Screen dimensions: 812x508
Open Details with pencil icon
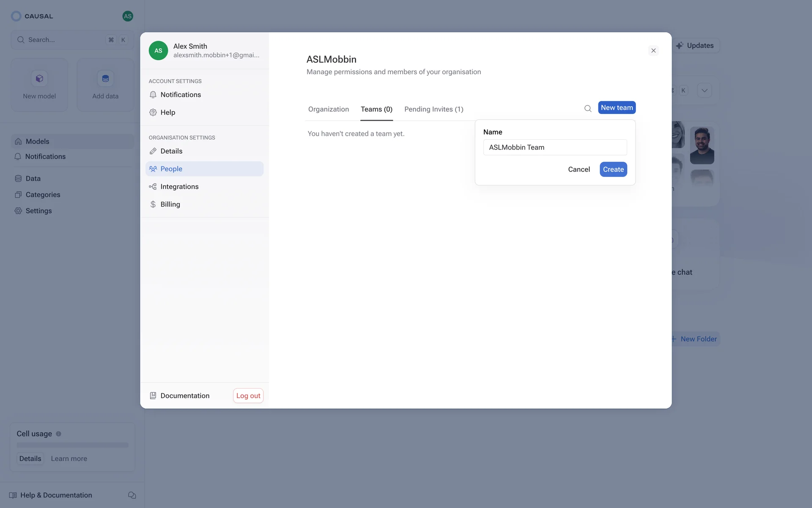[x=171, y=151]
